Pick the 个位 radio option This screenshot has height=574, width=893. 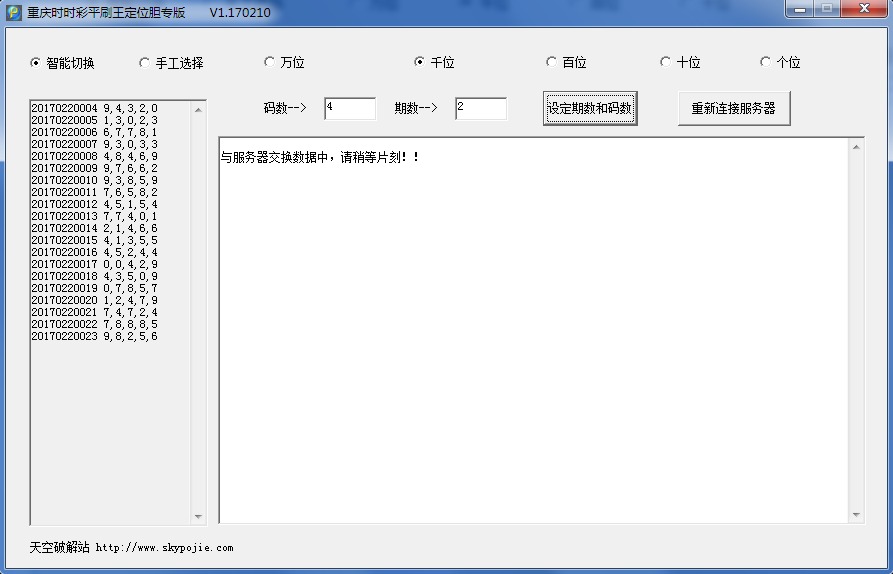pyautogui.click(x=765, y=62)
